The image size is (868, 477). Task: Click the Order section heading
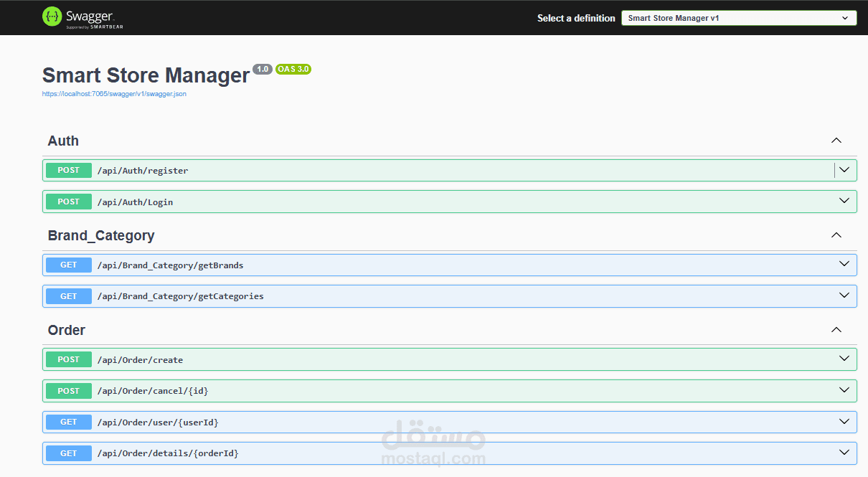click(67, 330)
